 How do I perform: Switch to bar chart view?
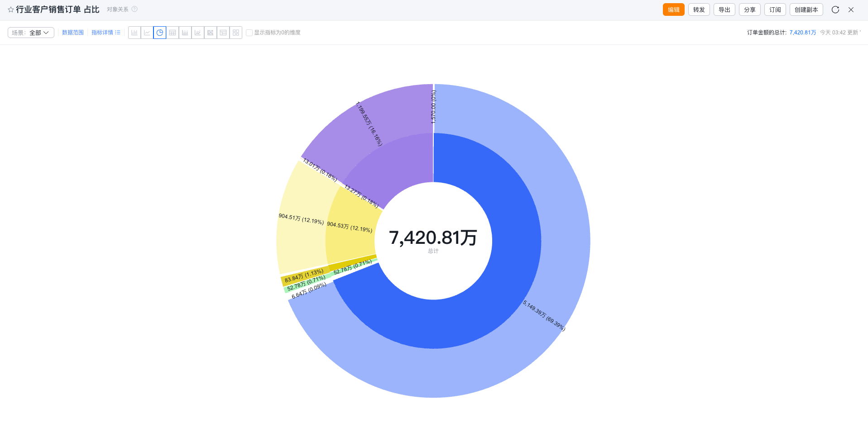[x=134, y=33]
